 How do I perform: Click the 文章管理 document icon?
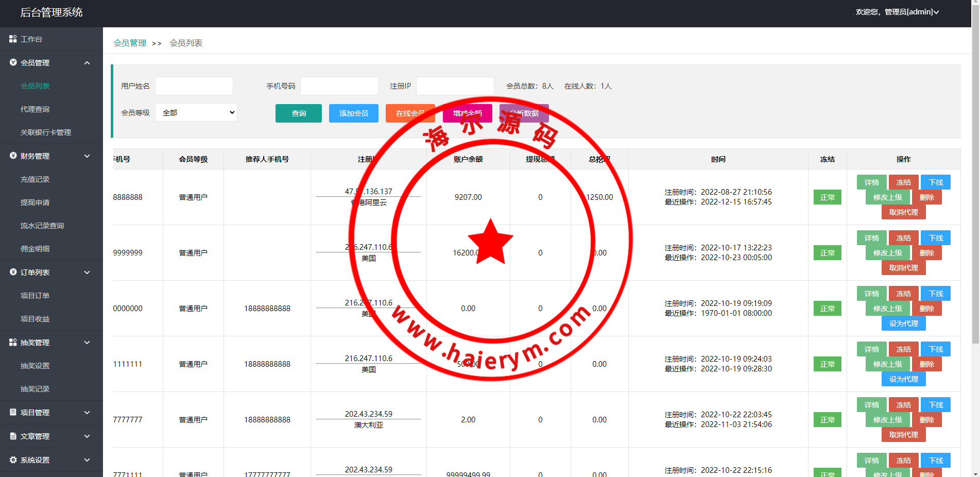[13, 436]
